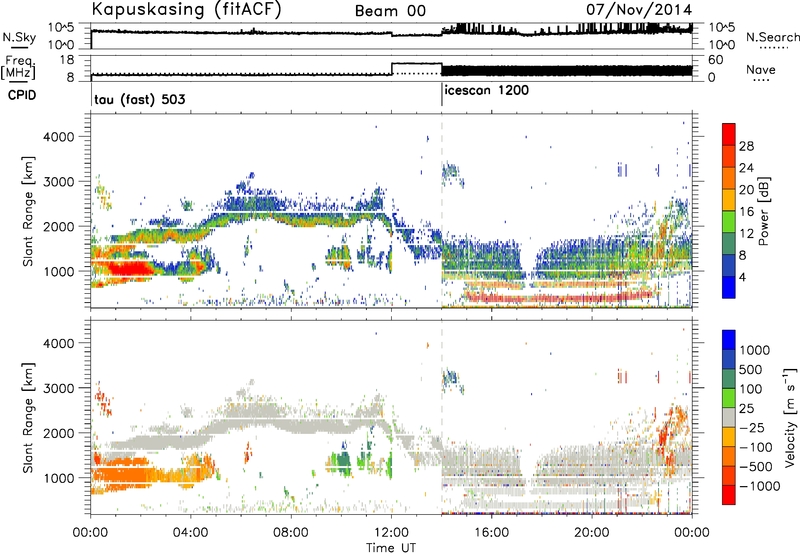This screenshot has width=800, height=554.
Task: Click the 'N.Sky' legend label
Action: tap(19, 37)
